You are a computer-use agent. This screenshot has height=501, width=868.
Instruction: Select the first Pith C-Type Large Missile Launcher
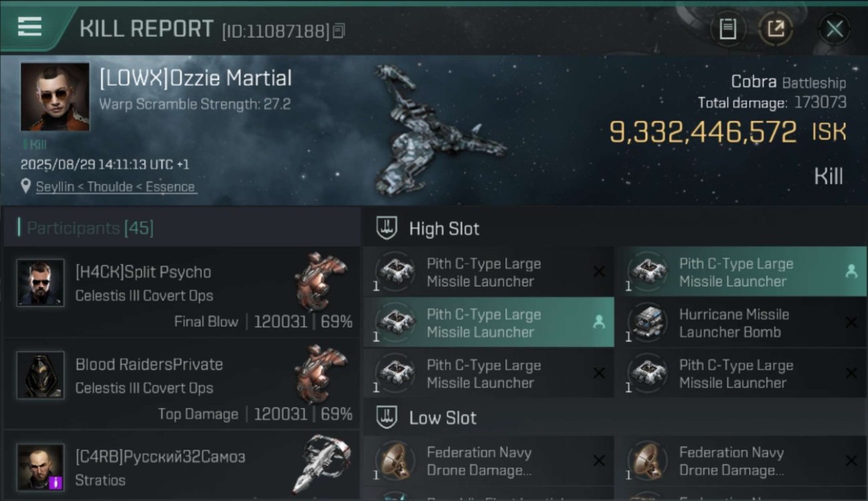coord(483,273)
